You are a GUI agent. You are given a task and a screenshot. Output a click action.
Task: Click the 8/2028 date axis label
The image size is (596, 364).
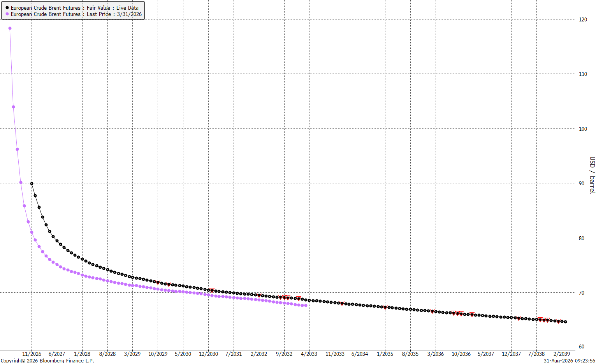[x=107, y=354]
